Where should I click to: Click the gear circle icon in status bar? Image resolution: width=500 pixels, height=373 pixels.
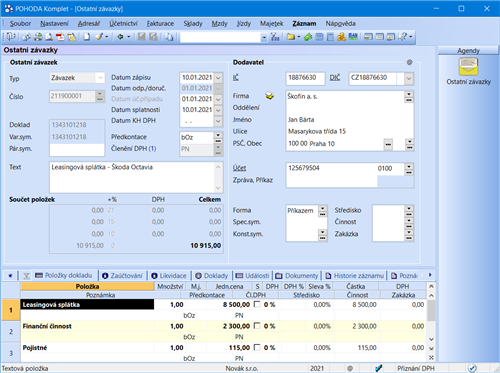350,368
